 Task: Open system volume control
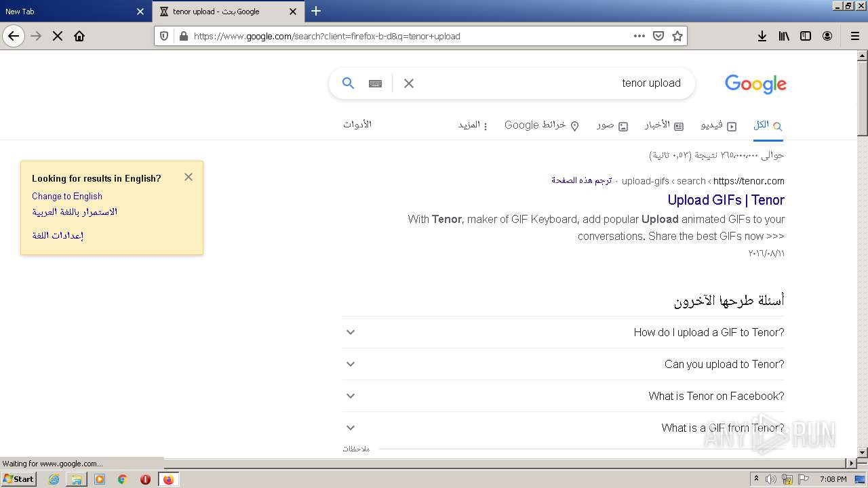(771, 479)
